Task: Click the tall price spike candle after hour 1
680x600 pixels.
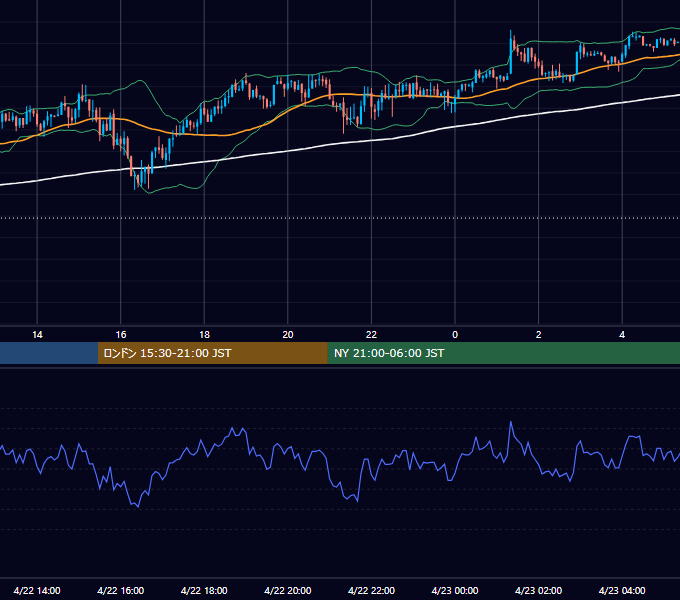Action: pyautogui.click(x=510, y=52)
